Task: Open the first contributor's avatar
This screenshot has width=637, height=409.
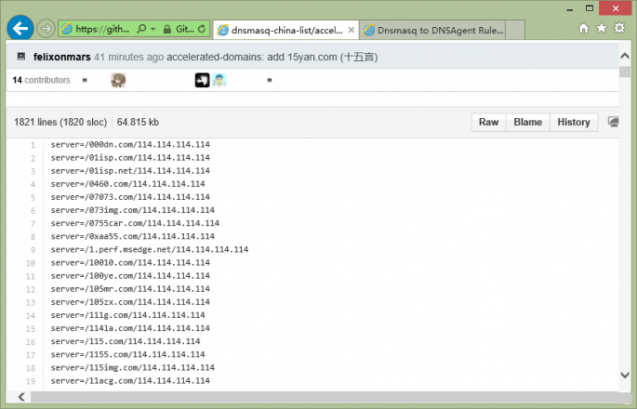Action: tap(118, 80)
